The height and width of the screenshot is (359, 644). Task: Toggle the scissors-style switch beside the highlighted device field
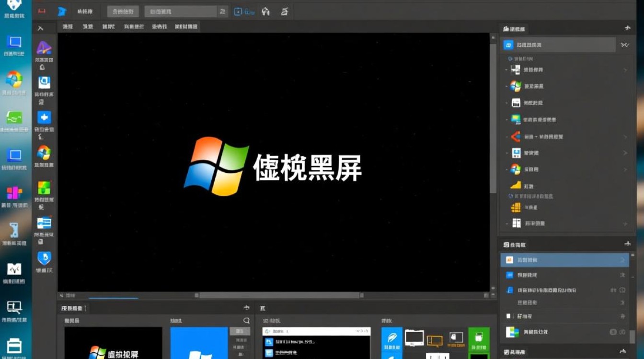624,44
